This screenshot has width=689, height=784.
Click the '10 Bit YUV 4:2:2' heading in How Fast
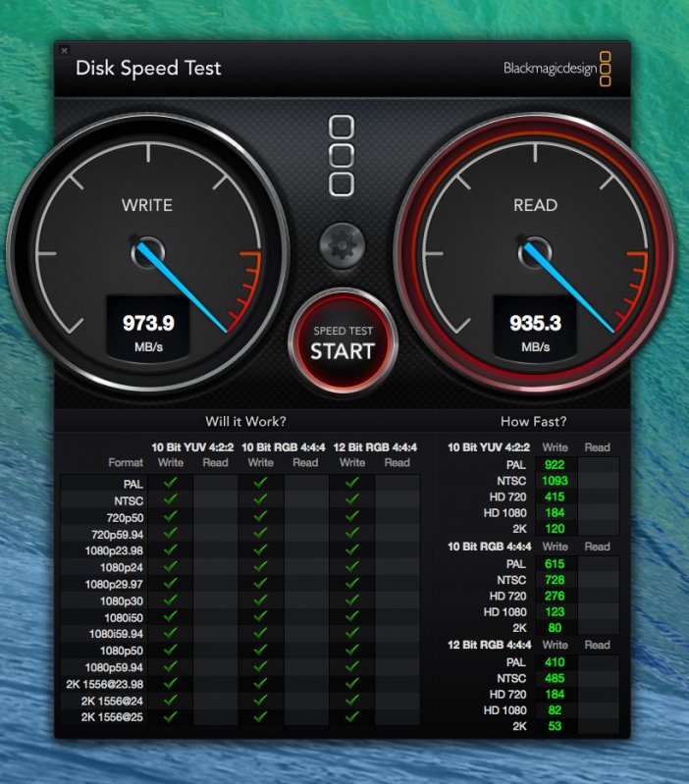click(489, 447)
